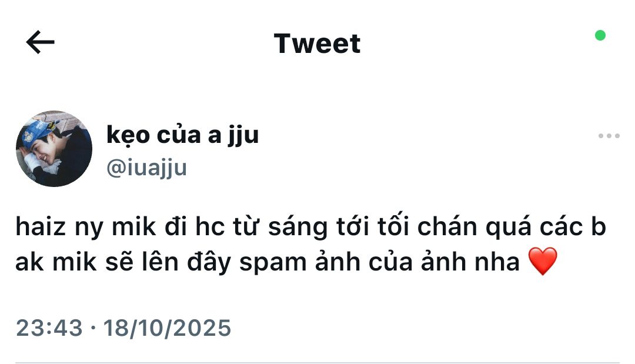Go back using the left arrow

point(40,42)
